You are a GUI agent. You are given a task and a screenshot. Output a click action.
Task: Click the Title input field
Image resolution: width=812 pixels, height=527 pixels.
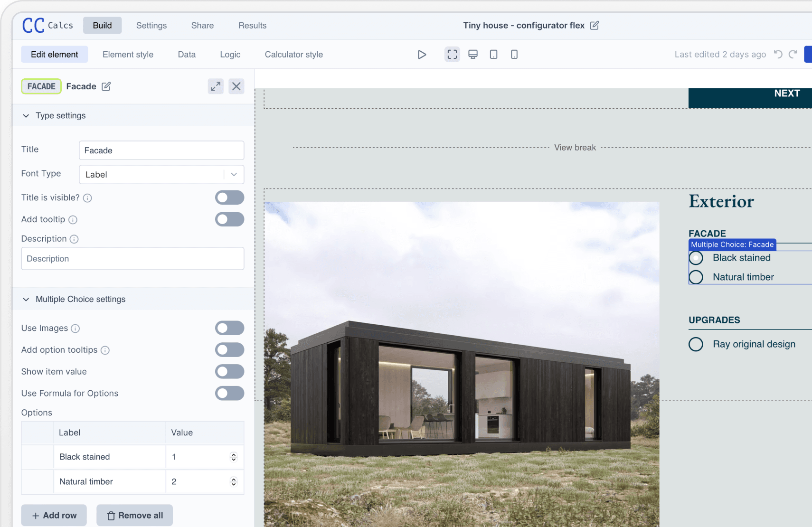point(161,151)
